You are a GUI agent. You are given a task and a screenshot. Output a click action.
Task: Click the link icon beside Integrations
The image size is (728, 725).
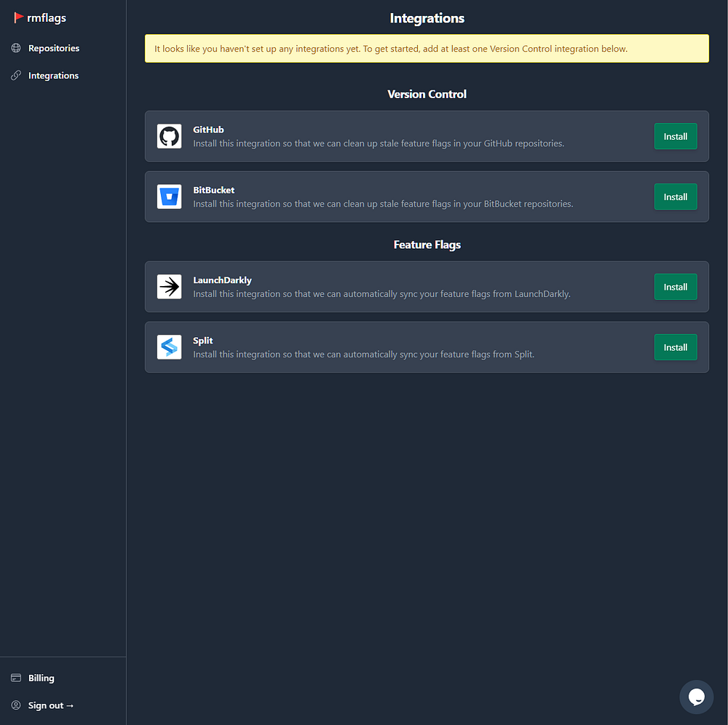[x=16, y=75]
